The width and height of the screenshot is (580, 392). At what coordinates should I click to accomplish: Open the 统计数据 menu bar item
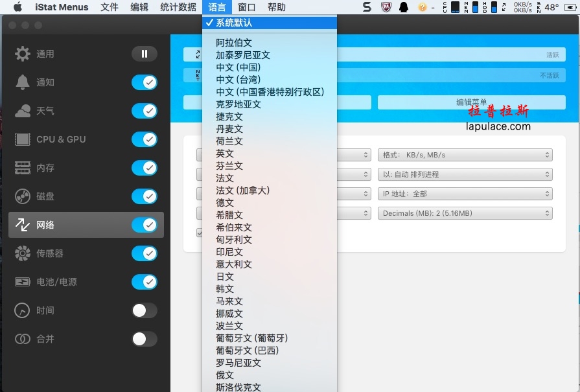click(178, 7)
